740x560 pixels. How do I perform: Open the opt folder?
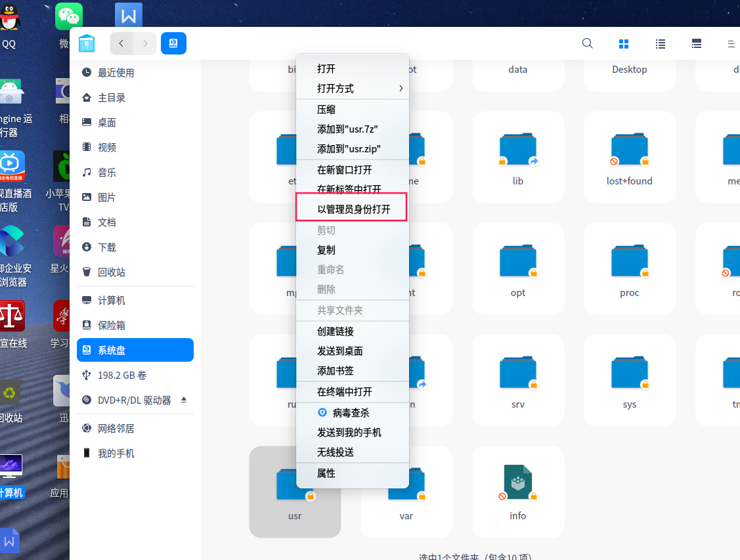(517, 269)
